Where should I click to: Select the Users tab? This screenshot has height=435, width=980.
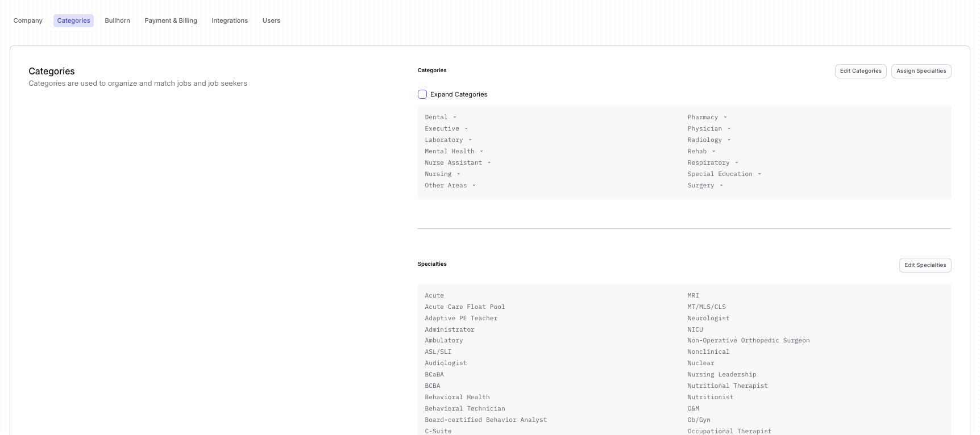click(271, 20)
